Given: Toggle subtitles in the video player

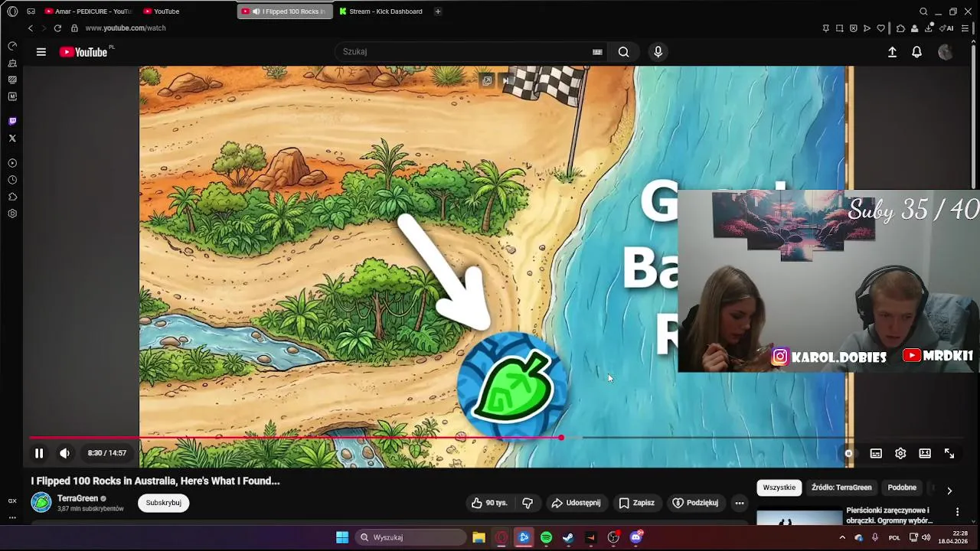Looking at the screenshot, I should click(876, 453).
